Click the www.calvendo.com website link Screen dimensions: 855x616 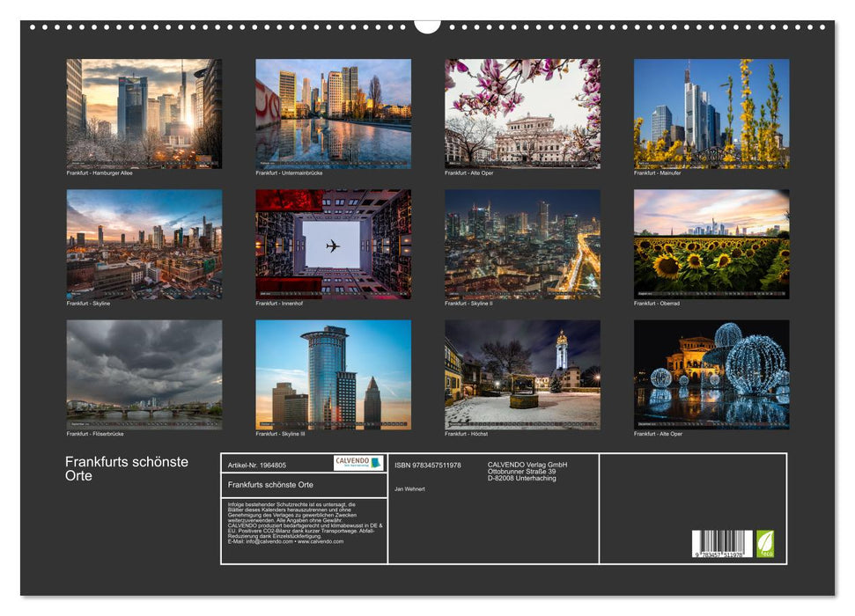tap(321, 541)
